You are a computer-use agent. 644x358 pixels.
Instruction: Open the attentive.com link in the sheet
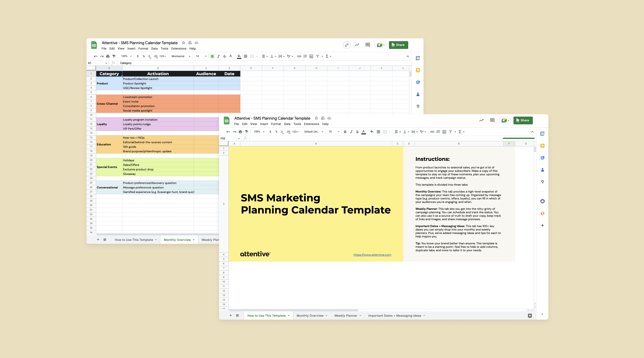click(x=372, y=255)
